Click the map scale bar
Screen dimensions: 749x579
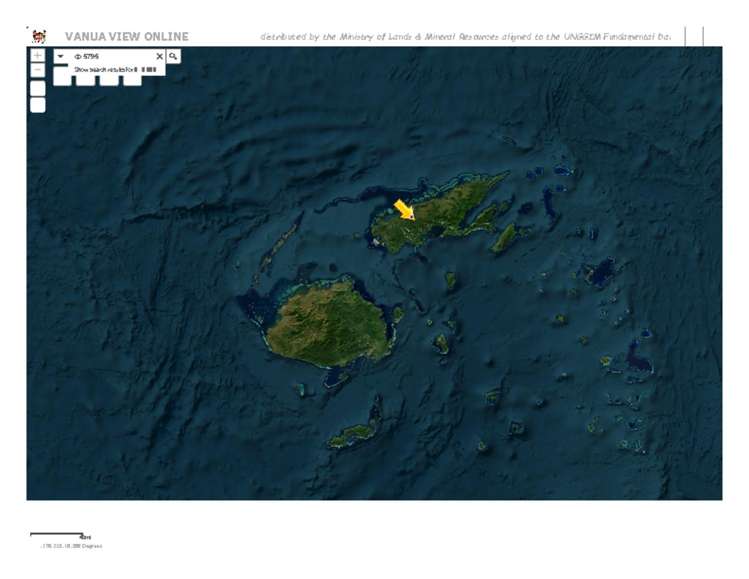(x=57, y=536)
